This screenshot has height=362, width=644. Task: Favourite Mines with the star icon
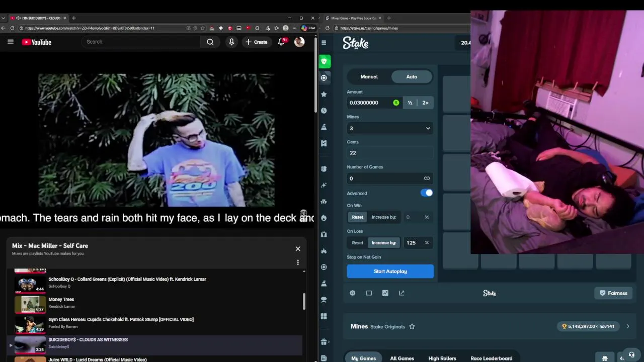tap(412, 326)
